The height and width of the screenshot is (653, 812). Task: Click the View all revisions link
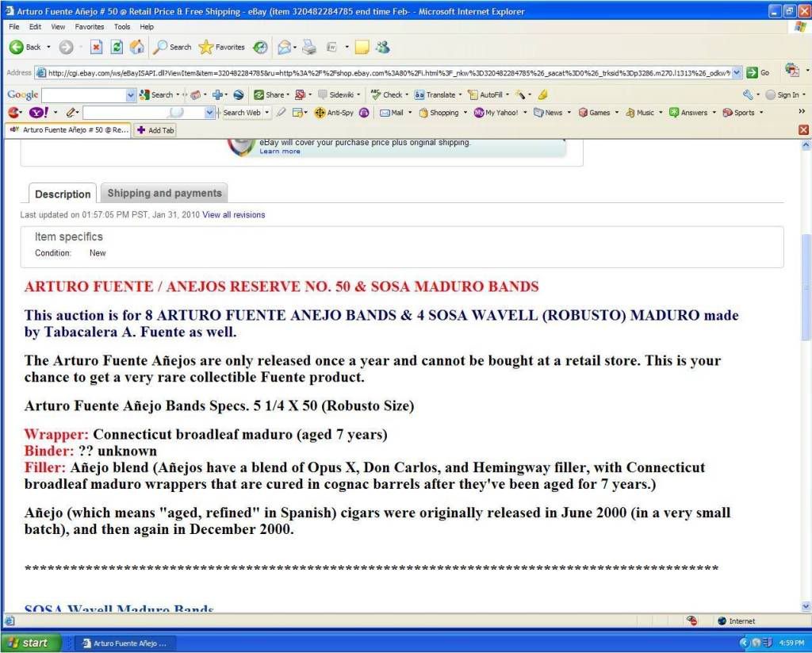point(234,214)
